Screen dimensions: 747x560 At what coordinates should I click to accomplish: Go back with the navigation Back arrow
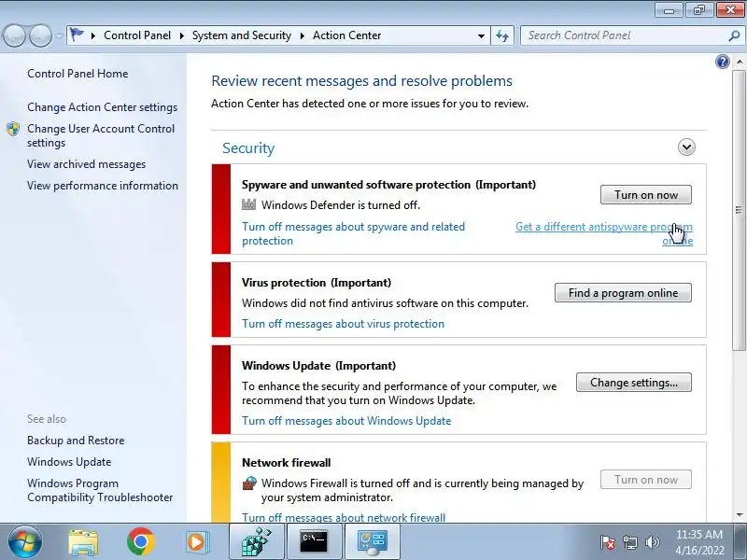[x=14, y=35]
